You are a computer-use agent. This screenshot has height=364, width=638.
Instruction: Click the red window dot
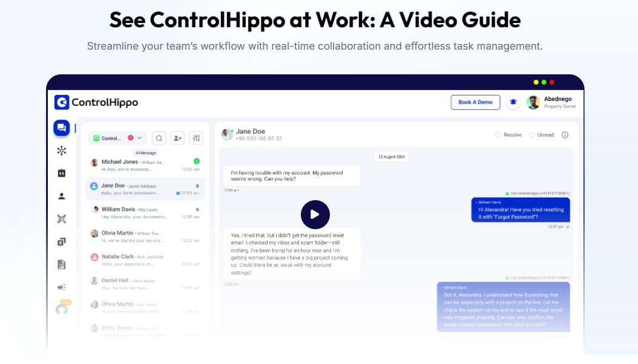[x=551, y=82]
